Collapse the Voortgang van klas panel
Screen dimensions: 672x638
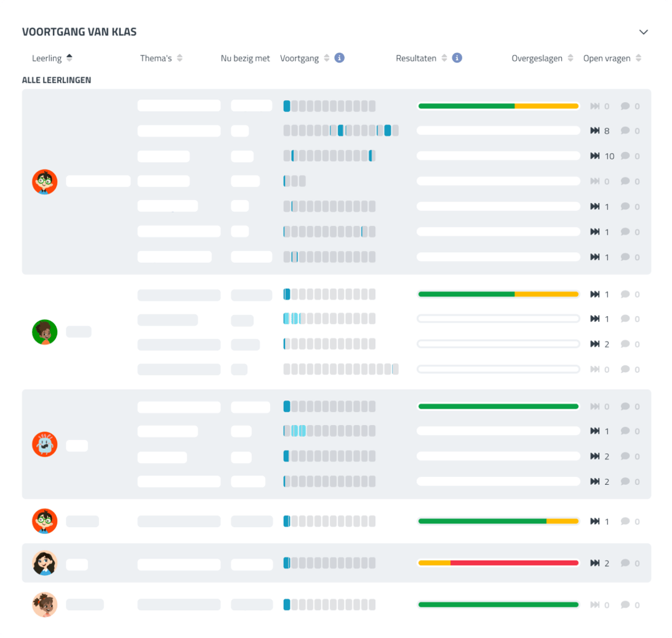pos(643,32)
